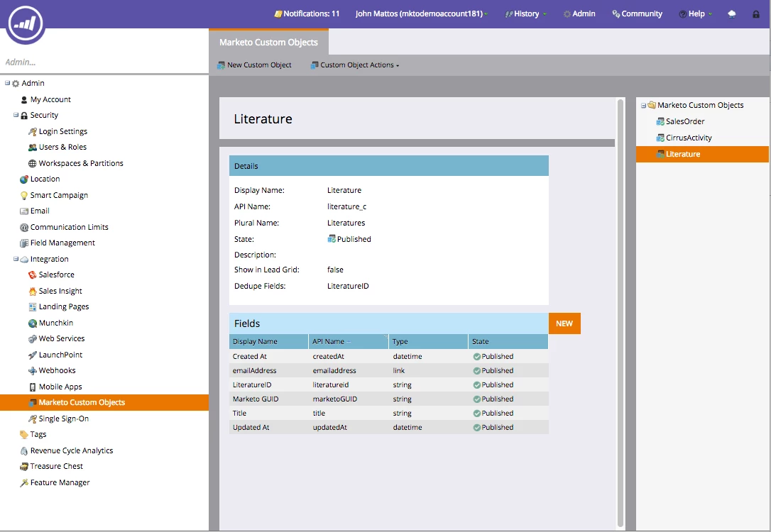
Task: Click the literatureid API name cell
Action: (x=330, y=385)
